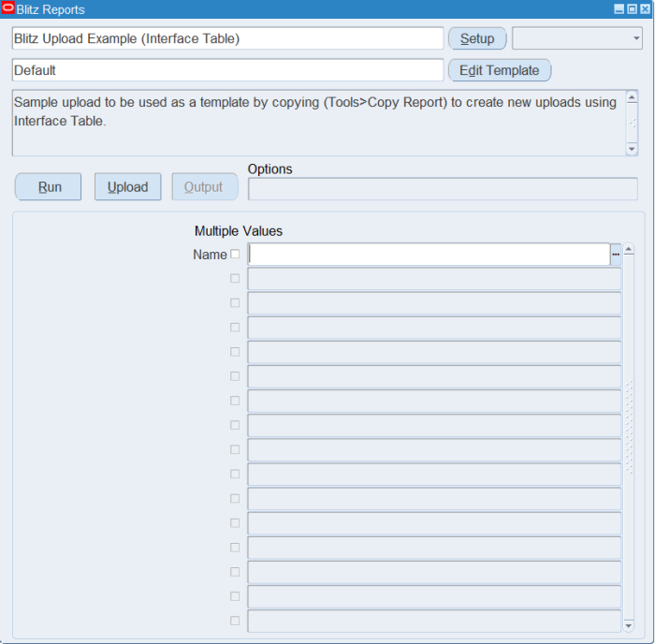The image size is (655, 644).
Task: Click up arrow in description scrollbar
Action: click(x=632, y=97)
